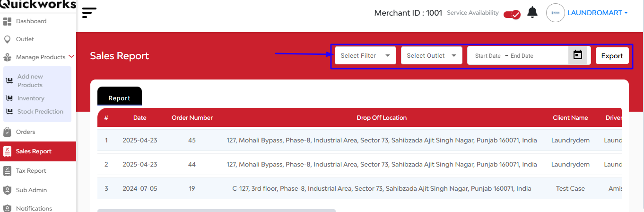Open the calendar date picker icon
The image size is (644, 212).
pos(577,55)
